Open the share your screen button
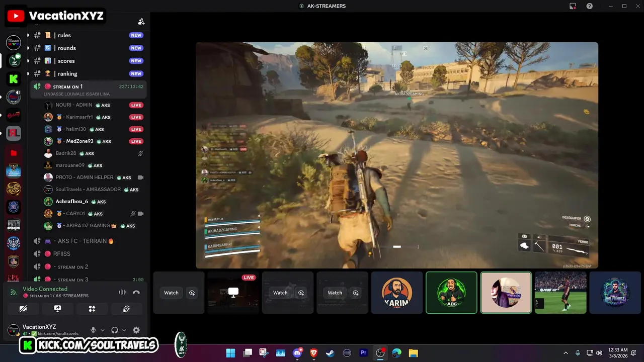644x362 pixels. pyautogui.click(x=57, y=309)
